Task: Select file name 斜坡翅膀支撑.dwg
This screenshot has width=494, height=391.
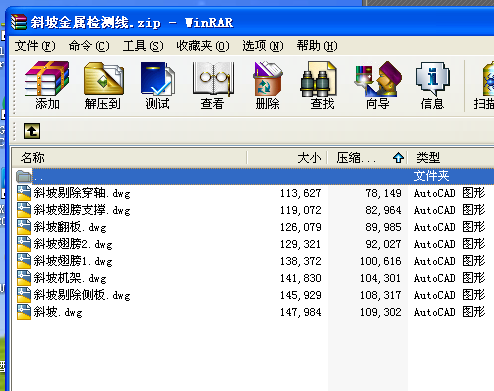Action: 82,210
